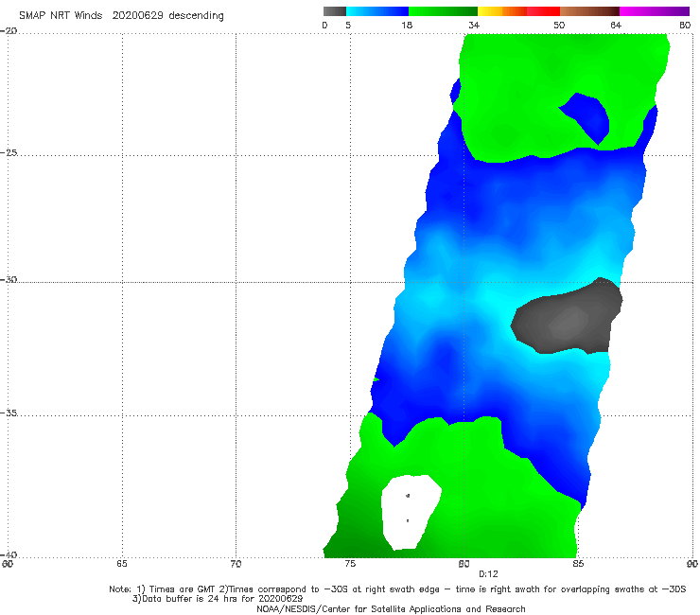Click the "D:12" swath time label
Image resolution: width=700 pixels, height=615 pixels.
(x=488, y=574)
